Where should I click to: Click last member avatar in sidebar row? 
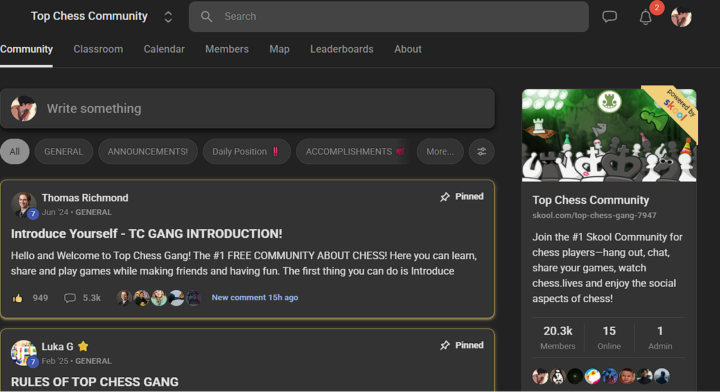[x=662, y=376]
